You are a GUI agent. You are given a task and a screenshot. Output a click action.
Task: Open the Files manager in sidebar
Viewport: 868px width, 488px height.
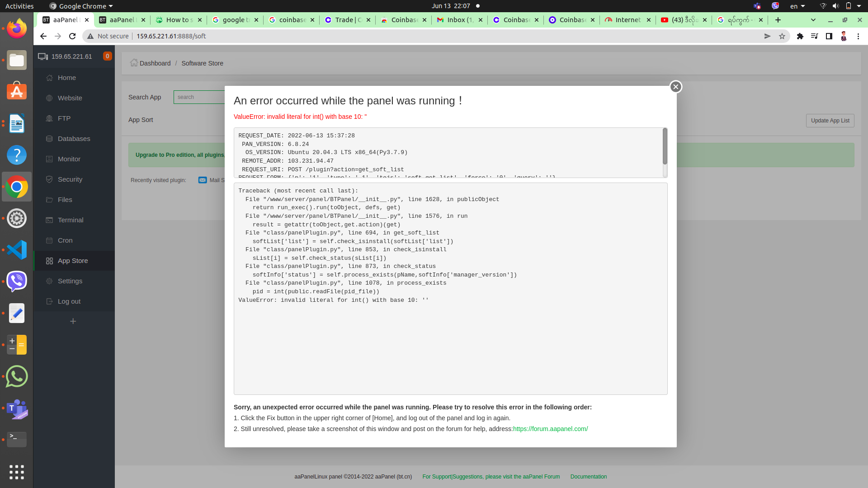65,200
